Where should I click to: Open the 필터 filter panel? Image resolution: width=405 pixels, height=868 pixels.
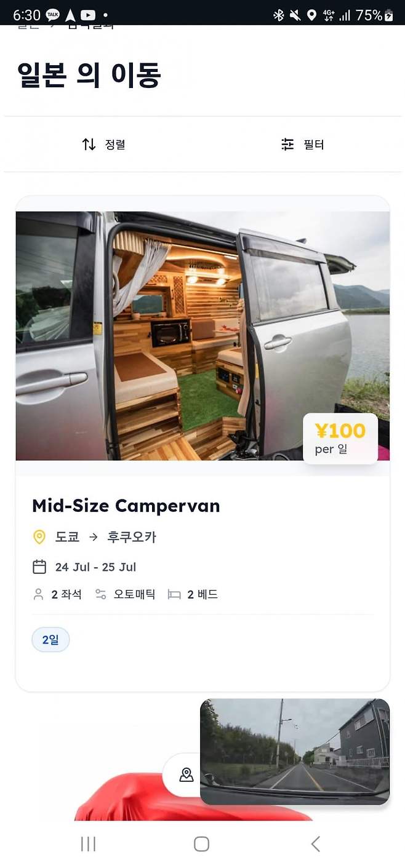click(302, 145)
